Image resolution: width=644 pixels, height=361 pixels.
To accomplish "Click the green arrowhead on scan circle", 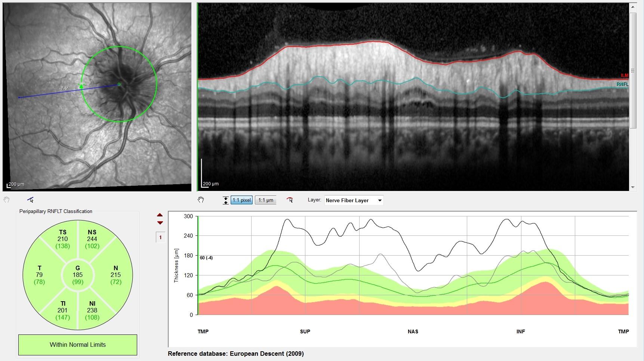I will (81, 86).
